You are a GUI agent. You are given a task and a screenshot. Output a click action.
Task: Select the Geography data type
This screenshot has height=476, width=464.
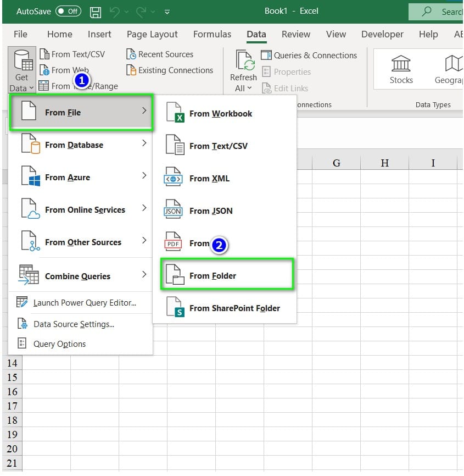(x=450, y=70)
